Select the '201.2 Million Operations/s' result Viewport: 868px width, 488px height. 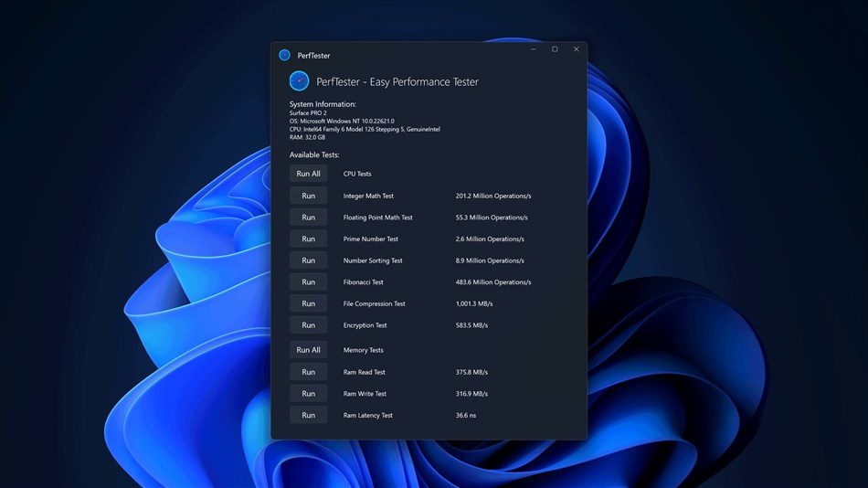point(493,196)
